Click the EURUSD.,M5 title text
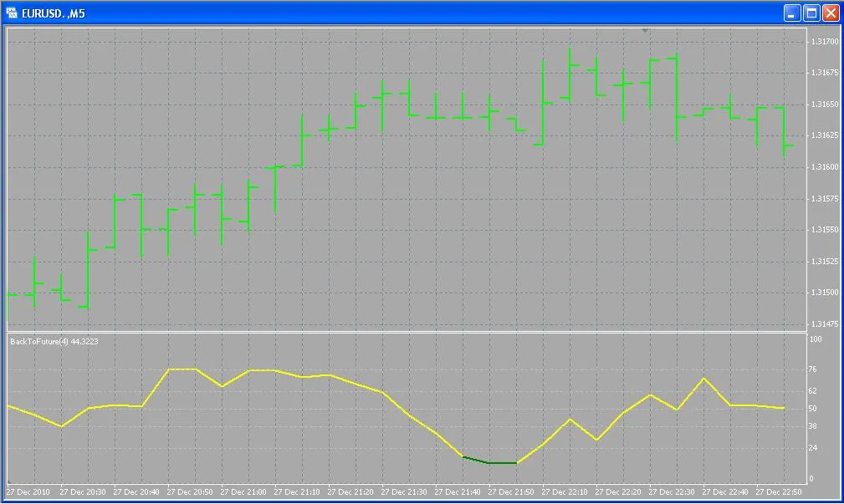Viewport: 844px width, 504px height. (54, 13)
